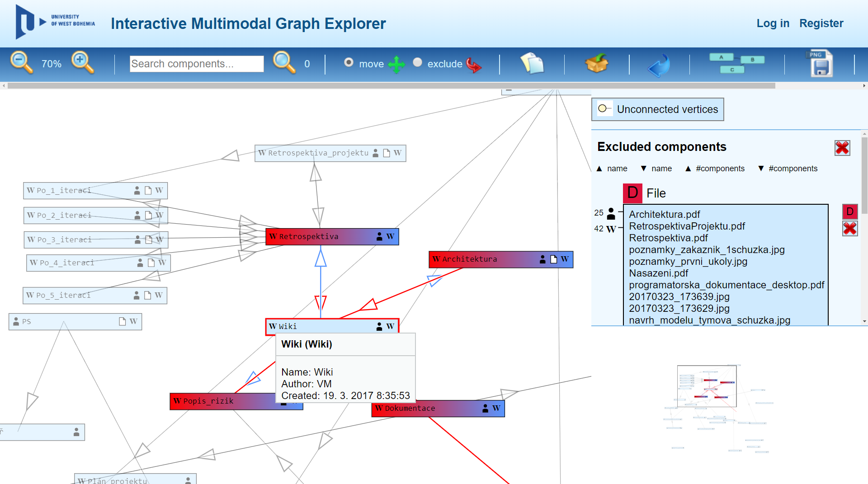Click 20170323_173639.jpg in file list

pos(679,296)
